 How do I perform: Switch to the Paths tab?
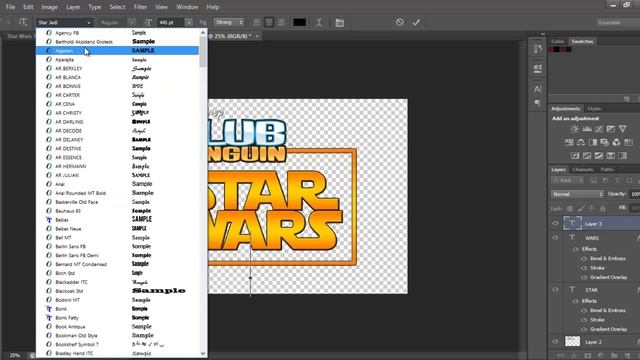coord(607,169)
